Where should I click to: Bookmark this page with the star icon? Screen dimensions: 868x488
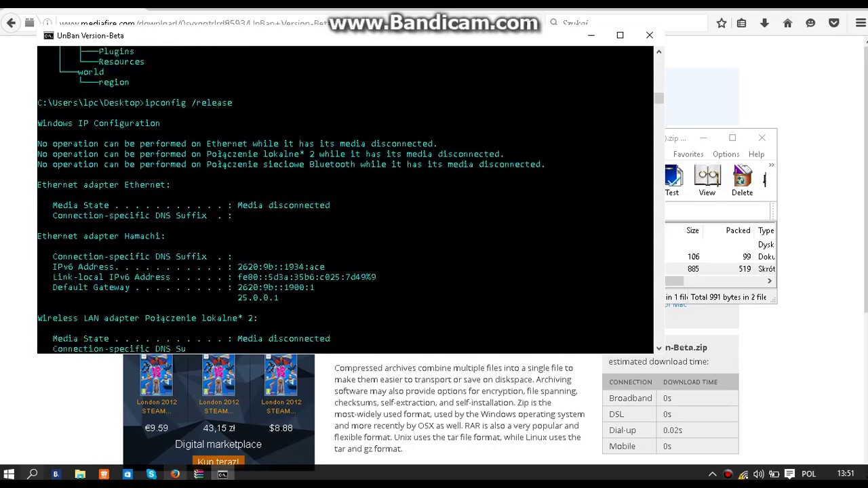click(722, 23)
